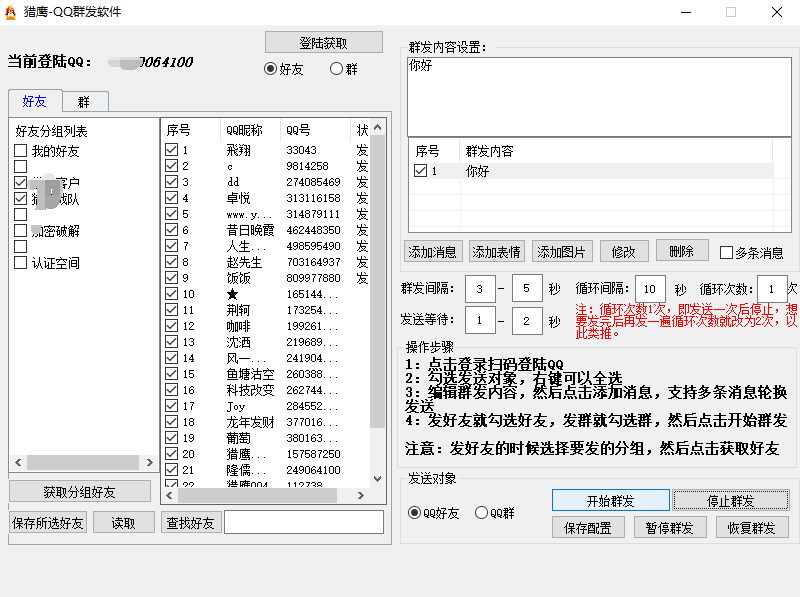
Task: Uncheck the 客户 group checkbox
Action: pyautogui.click(x=20, y=183)
